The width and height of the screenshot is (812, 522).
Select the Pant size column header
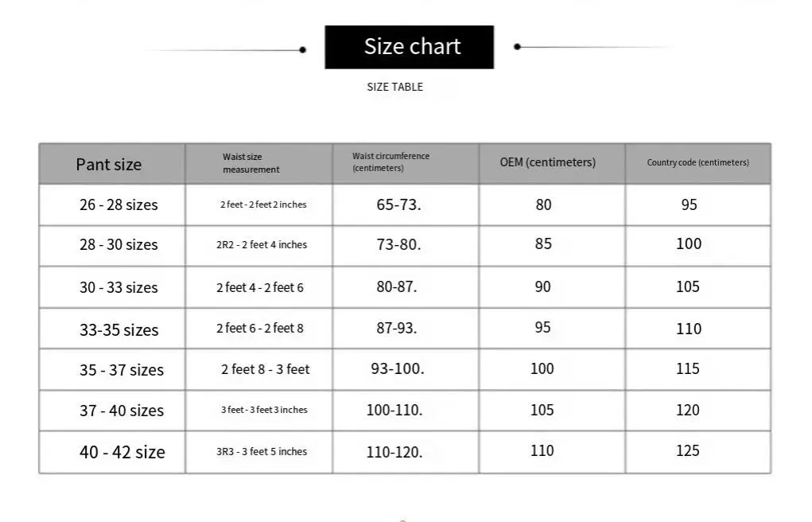tap(109, 165)
